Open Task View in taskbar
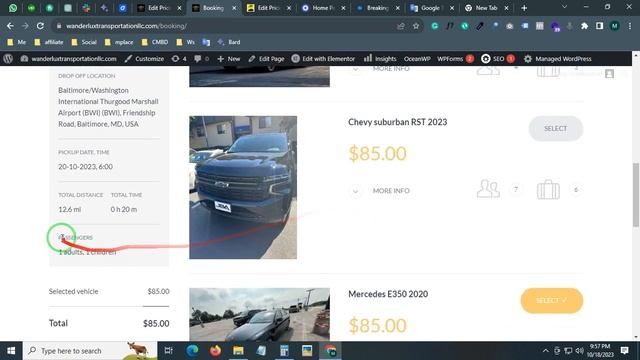Screen dimensions: 640x360 (168, 351)
